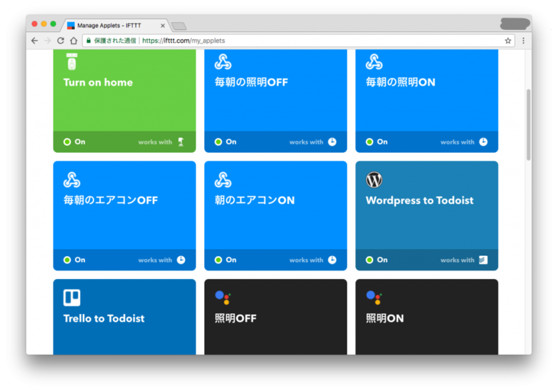Click Google Assistant icon on 照明OFF card
Viewport: 558px width, 392px height.
pos(223,297)
